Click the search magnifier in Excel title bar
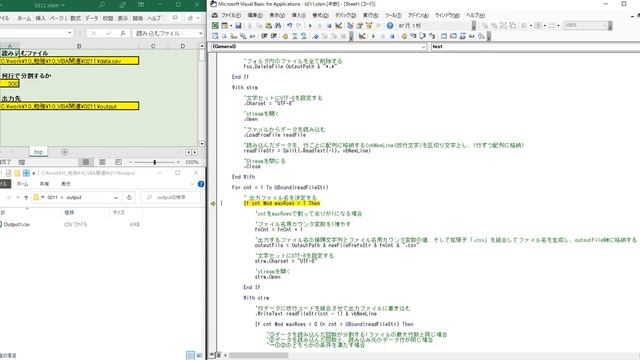640x360 pixels. [102, 5]
